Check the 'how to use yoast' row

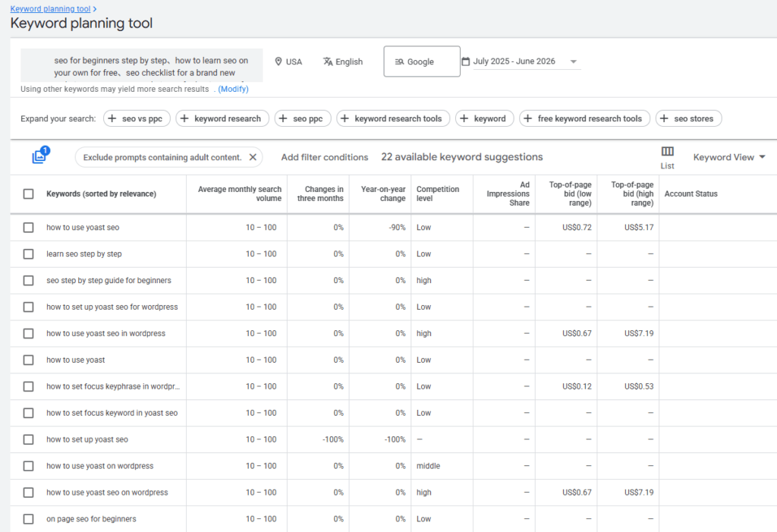pyautogui.click(x=29, y=360)
